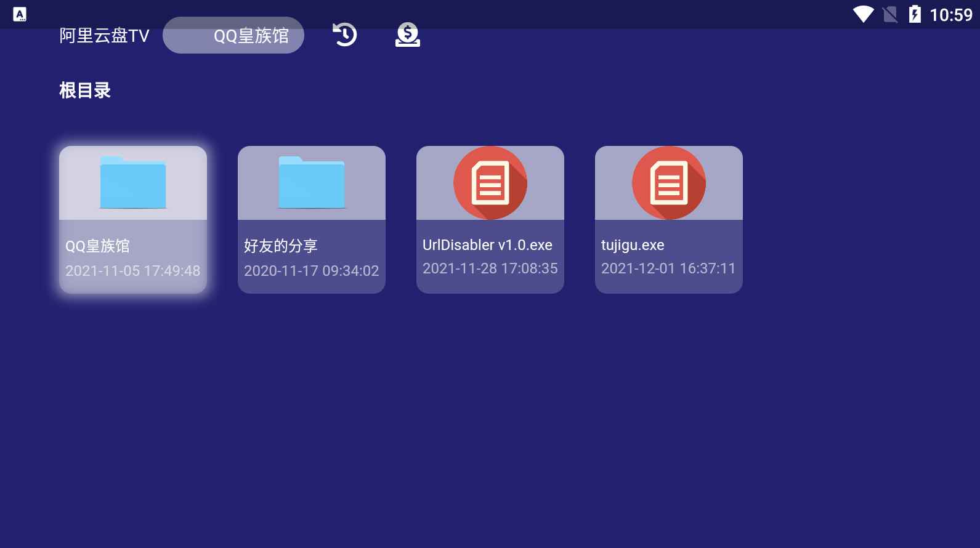Click the 2021-11-05 17:49:48 date text

point(133,270)
